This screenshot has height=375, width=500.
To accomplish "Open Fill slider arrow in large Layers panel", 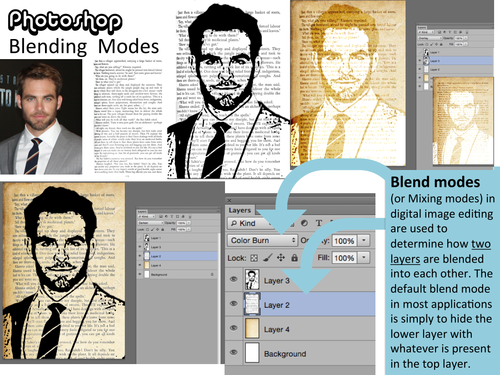I will coord(364,258).
